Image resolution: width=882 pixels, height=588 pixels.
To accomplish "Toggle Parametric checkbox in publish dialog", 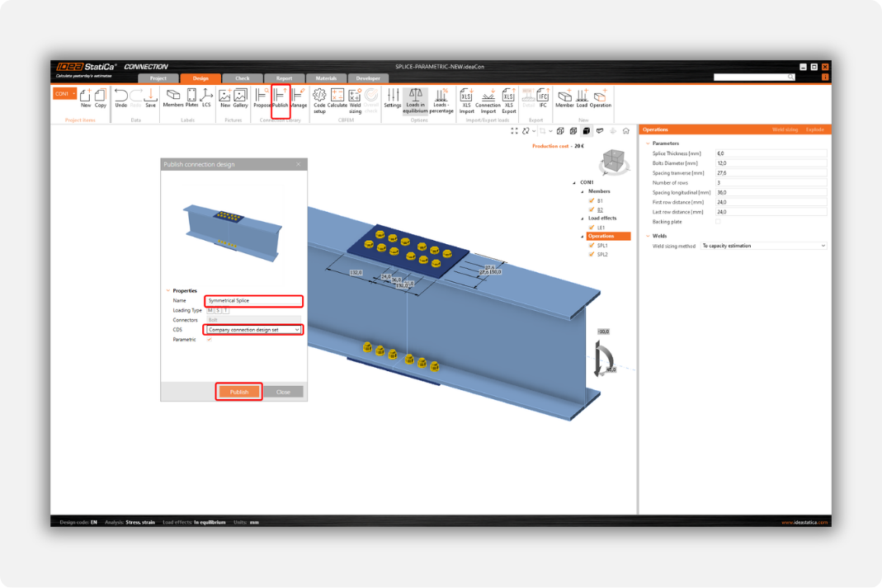I will coord(210,340).
